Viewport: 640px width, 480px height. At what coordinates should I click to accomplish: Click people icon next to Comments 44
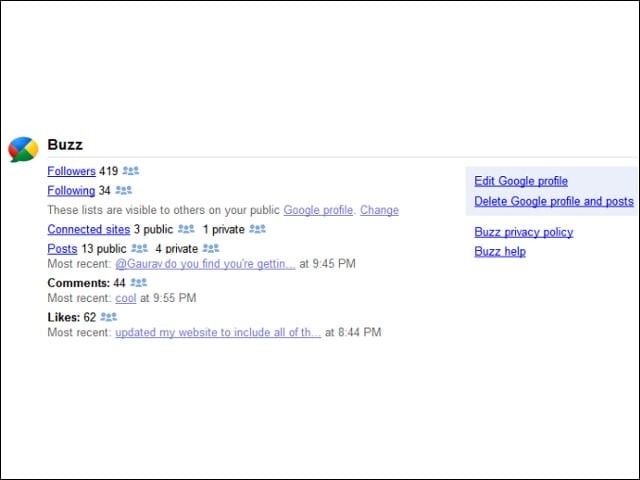(x=138, y=282)
